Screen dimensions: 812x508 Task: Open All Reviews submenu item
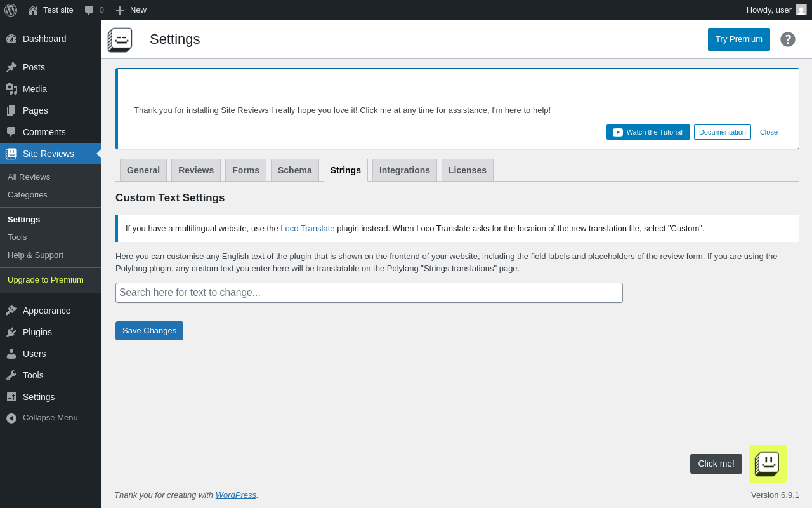(29, 177)
